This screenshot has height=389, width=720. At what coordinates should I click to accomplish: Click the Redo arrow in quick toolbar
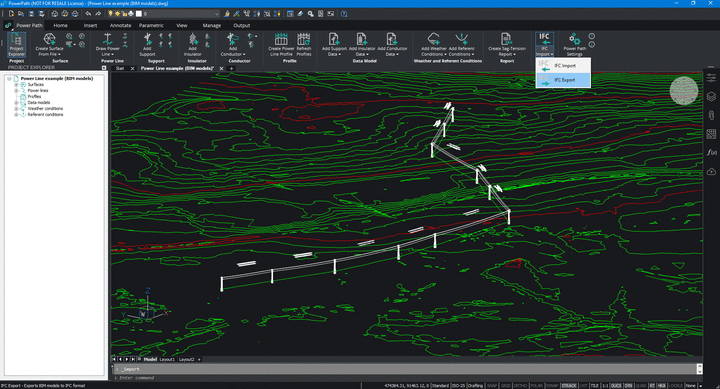coord(98,14)
